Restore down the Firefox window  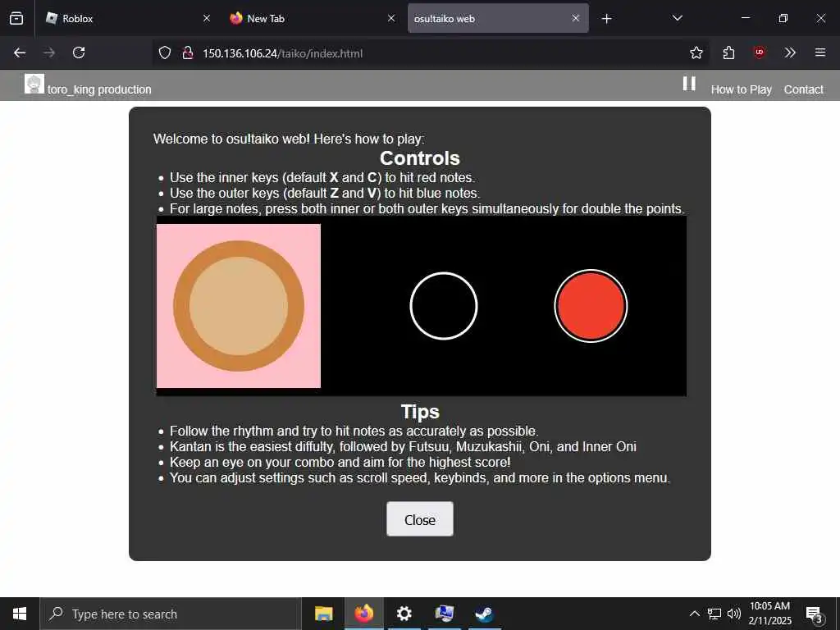[783, 18]
